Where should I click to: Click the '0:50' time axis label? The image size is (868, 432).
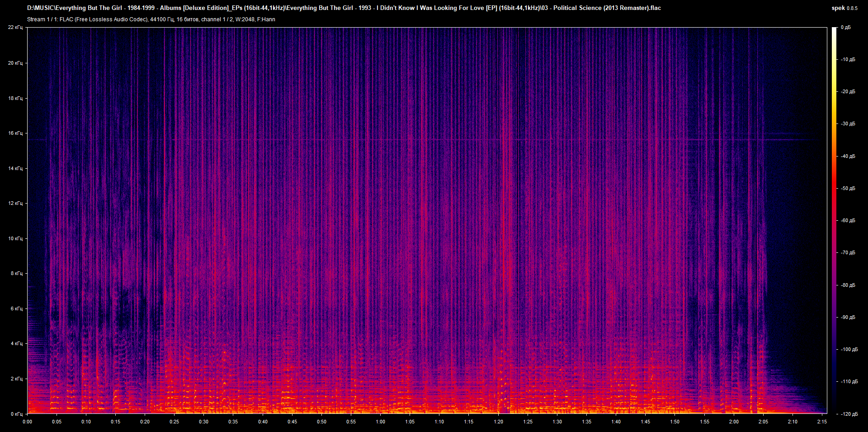(x=322, y=422)
